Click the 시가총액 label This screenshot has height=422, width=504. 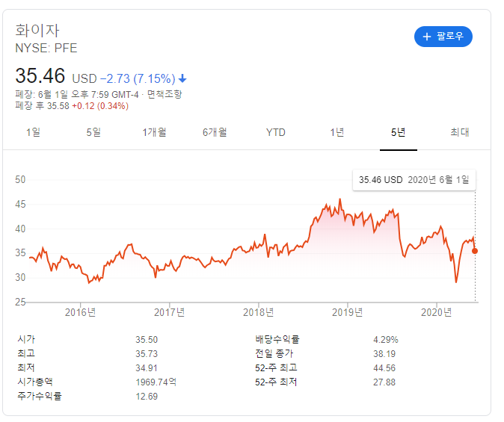[x=35, y=382]
